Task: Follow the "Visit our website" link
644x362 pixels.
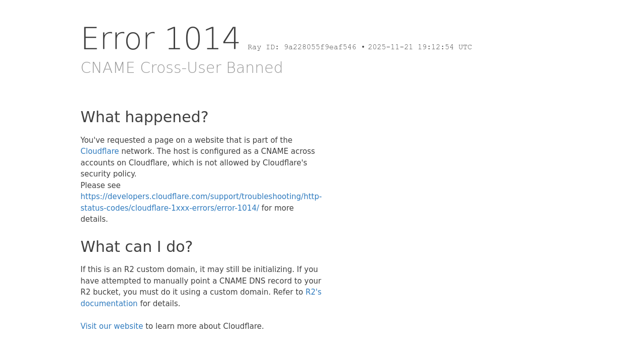Action: click(112, 326)
